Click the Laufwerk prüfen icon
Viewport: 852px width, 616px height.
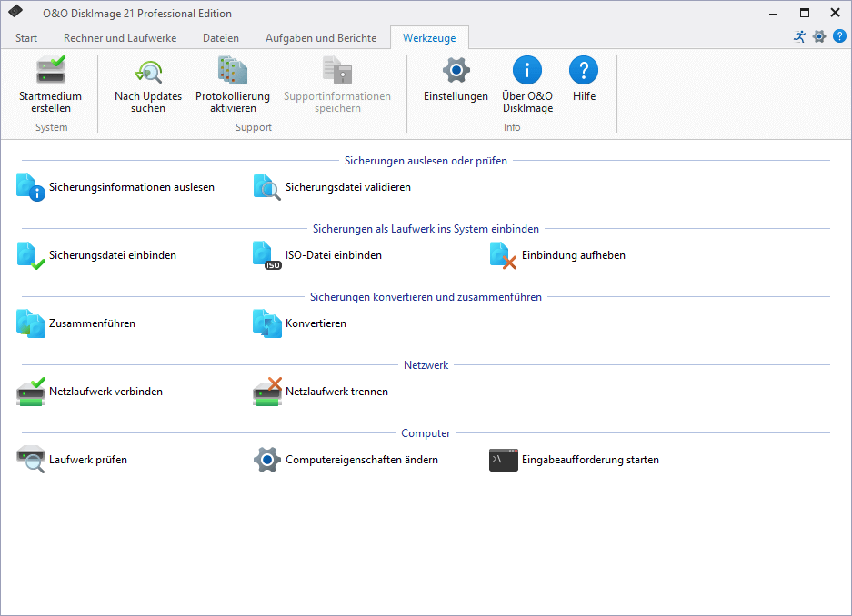(x=30, y=460)
